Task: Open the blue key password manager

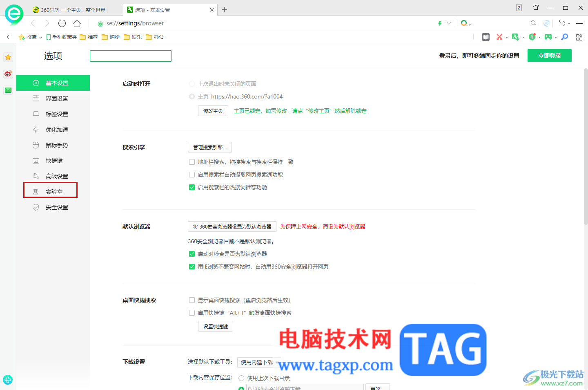Action: (565, 37)
